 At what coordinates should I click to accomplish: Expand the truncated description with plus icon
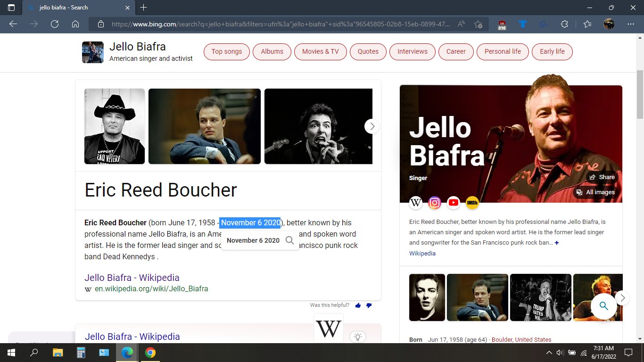(557, 243)
